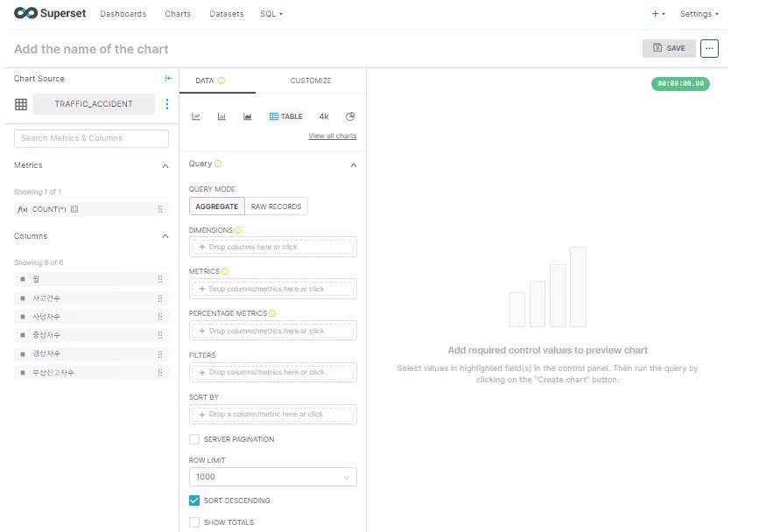The image size is (766, 532).
Task: Choose the Big Number 4k chart type
Action: pos(324,116)
